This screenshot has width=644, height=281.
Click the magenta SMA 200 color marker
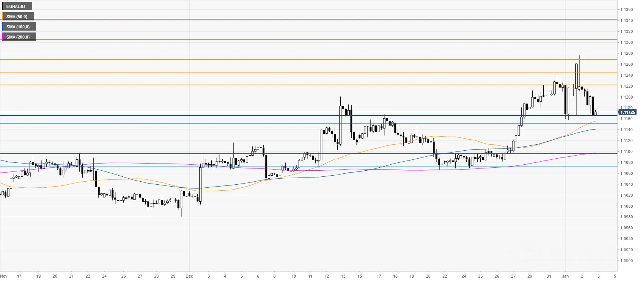(2, 37)
